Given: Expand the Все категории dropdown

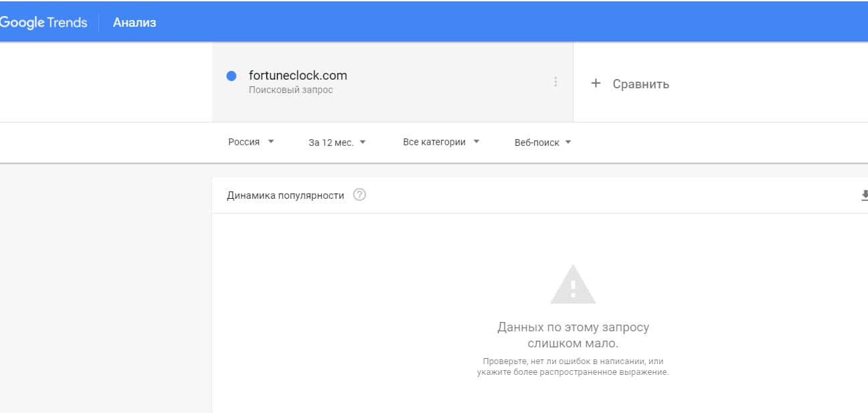Looking at the screenshot, I should click(x=441, y=142).
